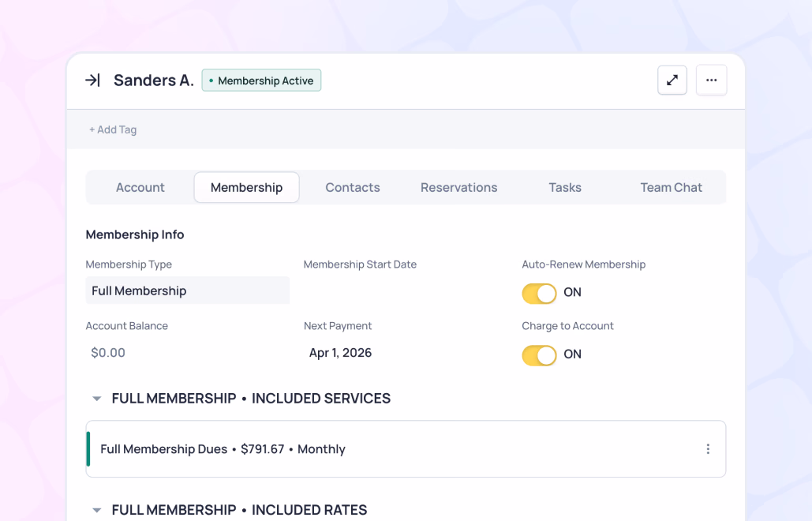Open the header three-dot more menu

click(712, 81)
